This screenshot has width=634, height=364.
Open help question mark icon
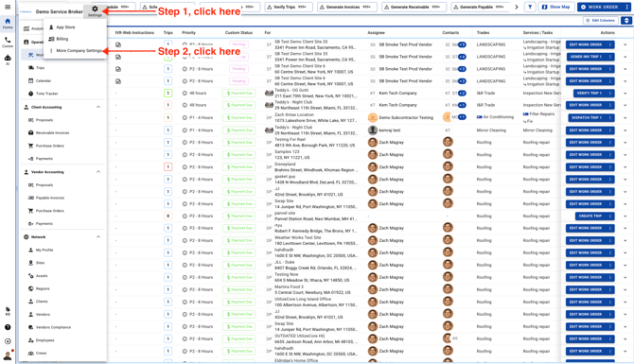tap(8, 327)
